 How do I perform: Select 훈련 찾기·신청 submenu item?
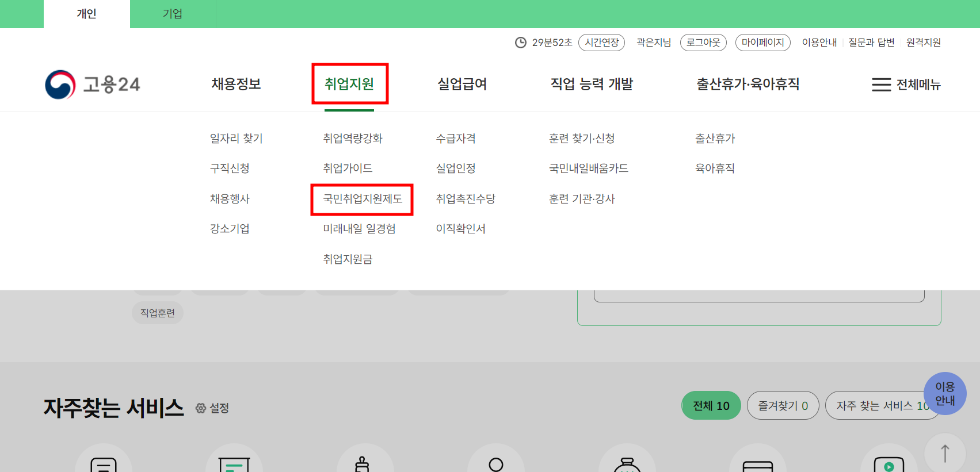pos(582,139)
